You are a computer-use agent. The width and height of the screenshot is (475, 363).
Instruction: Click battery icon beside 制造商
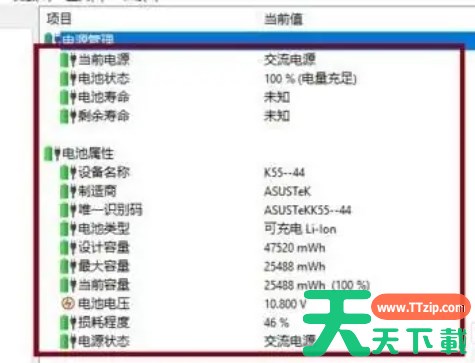(68, 191)
